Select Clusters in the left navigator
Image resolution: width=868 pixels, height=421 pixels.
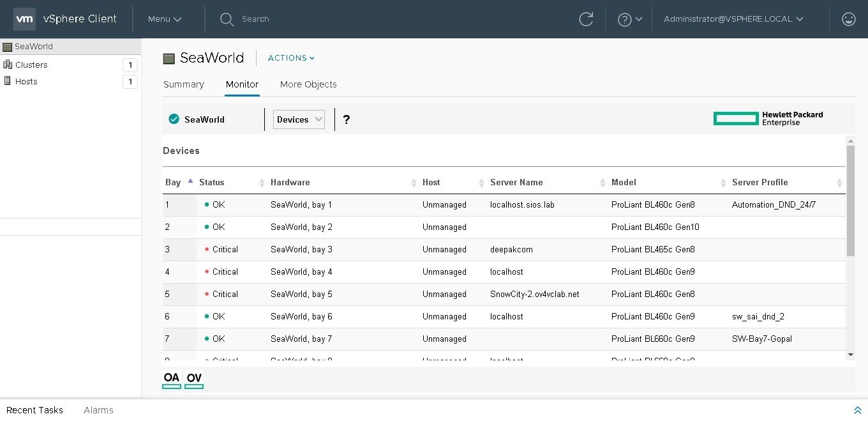31,65
